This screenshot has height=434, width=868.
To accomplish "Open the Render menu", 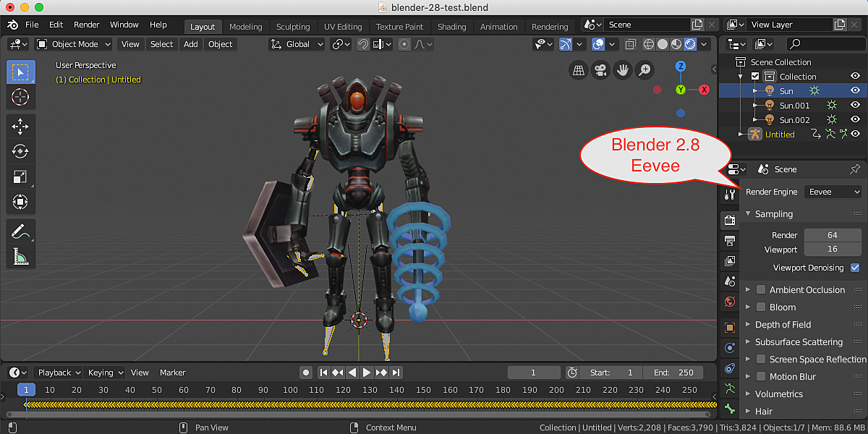I will [x=87, y=25].
